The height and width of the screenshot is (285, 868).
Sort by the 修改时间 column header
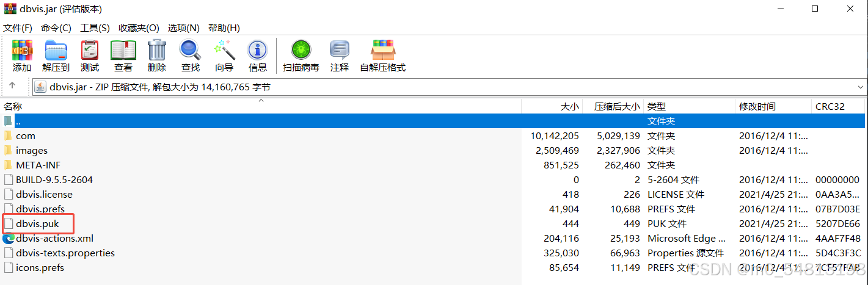tap(774, 106)
